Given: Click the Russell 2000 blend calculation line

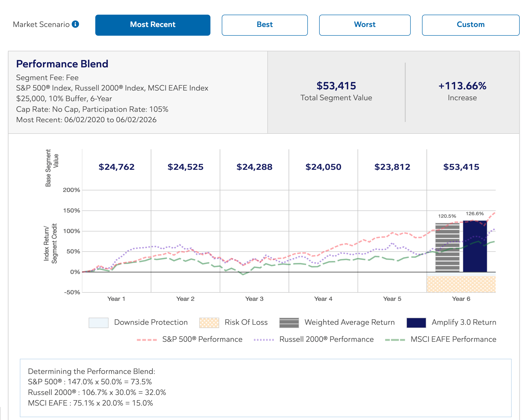Looking at the screenshot, I should pyautogui.click(x=97, y=392).
